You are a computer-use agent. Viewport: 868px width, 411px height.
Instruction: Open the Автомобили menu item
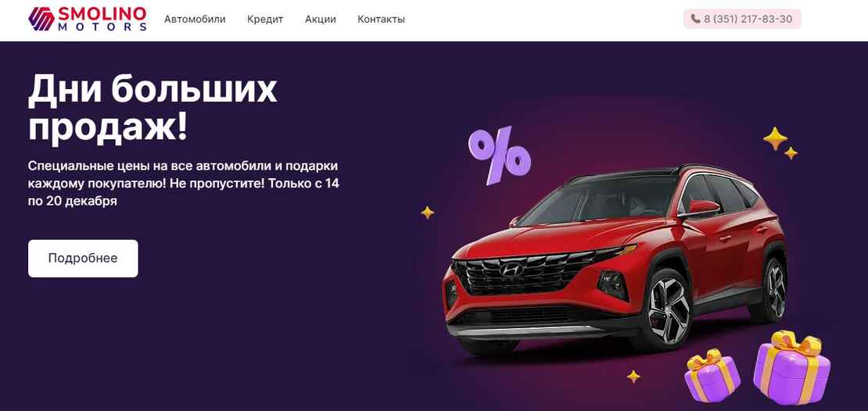point(195,20)
